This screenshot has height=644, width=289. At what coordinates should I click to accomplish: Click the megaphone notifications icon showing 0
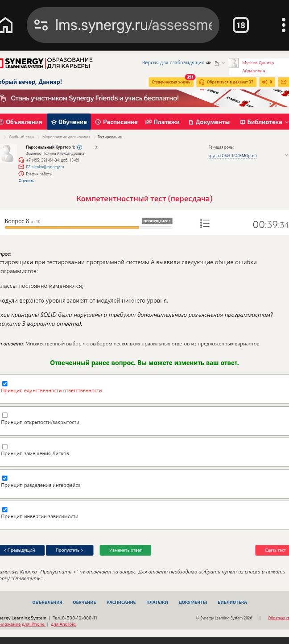coord(267,82)
